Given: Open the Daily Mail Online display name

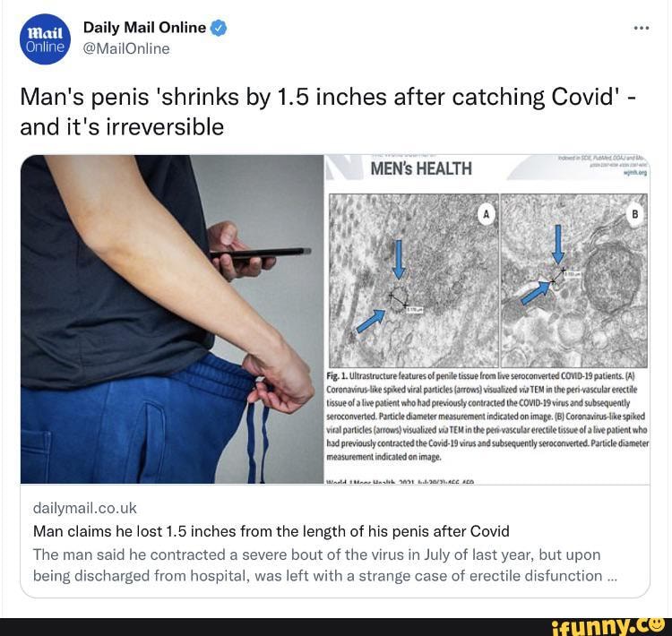Looking at the screenshot, I should [144, 28].
